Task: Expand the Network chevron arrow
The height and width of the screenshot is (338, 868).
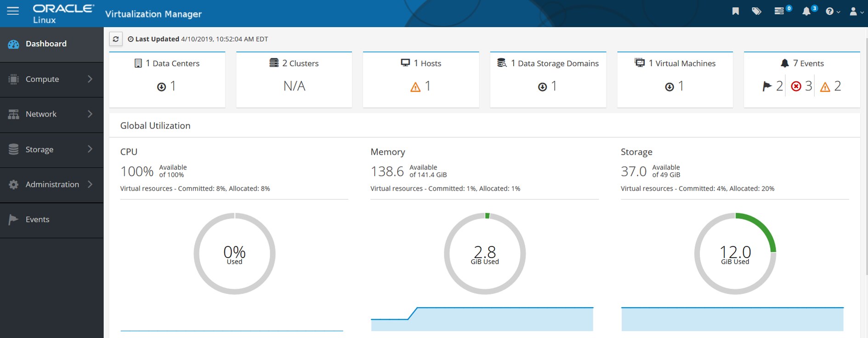Action: (90, 114)
